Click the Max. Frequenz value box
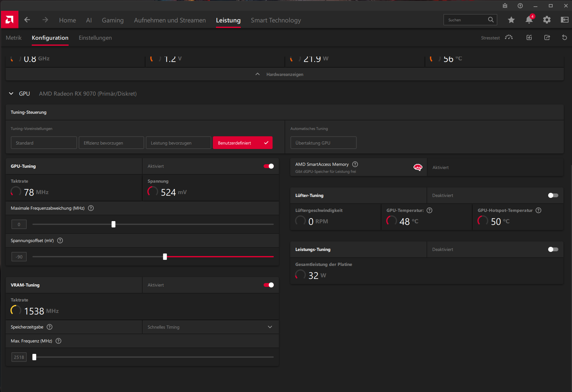572x392 pixels. (19, 357)
